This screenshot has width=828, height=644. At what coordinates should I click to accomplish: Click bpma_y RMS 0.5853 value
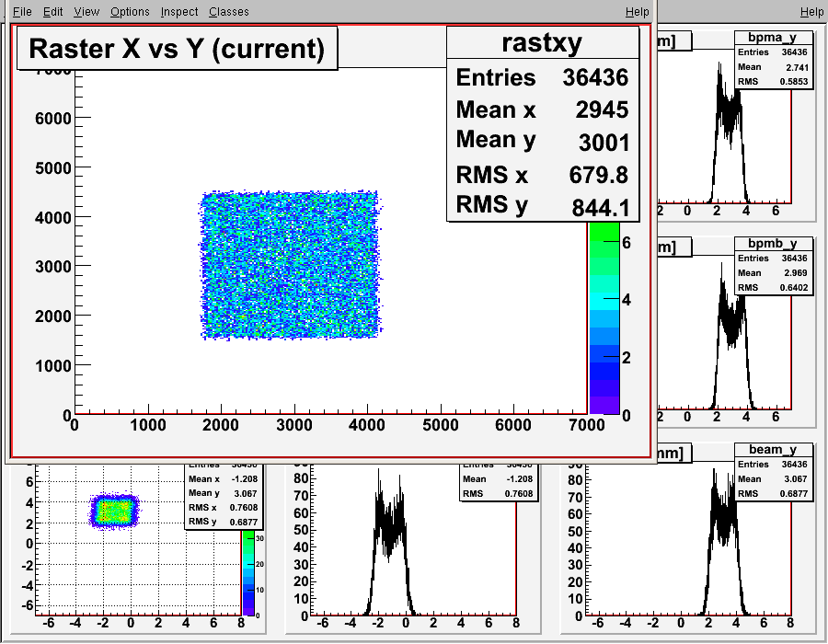(794, 82)
